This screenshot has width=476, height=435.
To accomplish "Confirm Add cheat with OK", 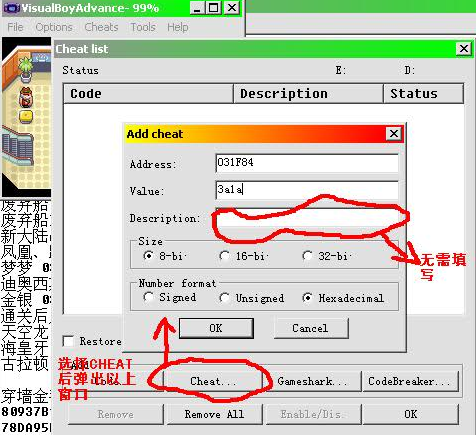I will [x=216, y=328].
